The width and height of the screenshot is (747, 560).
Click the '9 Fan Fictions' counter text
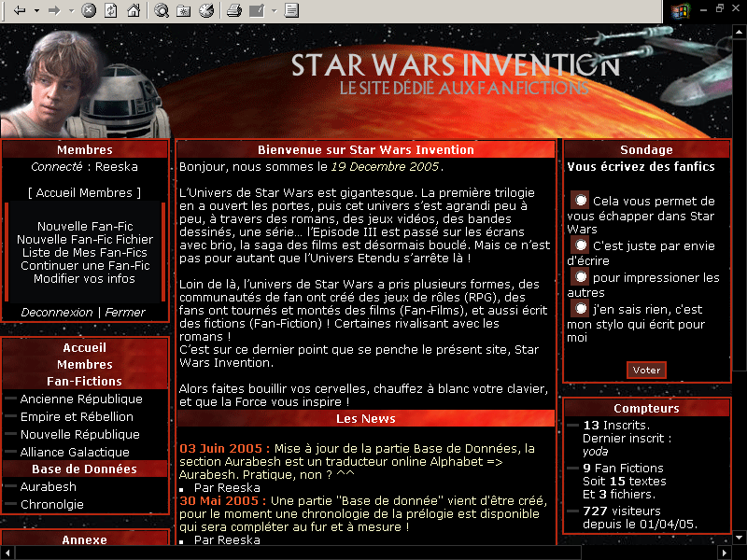[623, 469]
